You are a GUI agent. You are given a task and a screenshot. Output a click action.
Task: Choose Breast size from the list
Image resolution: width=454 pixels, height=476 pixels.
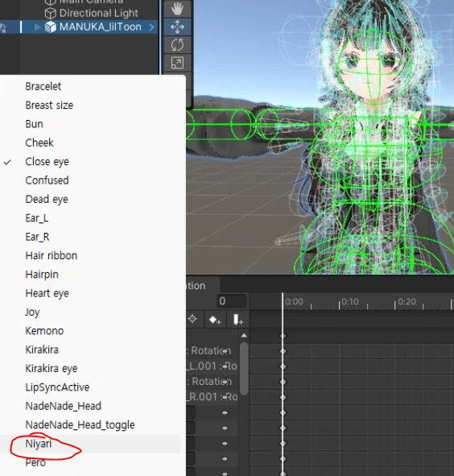(x=49, y=106)
